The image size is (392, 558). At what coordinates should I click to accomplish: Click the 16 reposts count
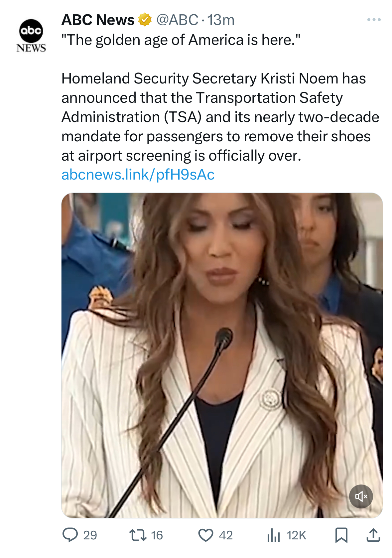click(x=157, y=535)
